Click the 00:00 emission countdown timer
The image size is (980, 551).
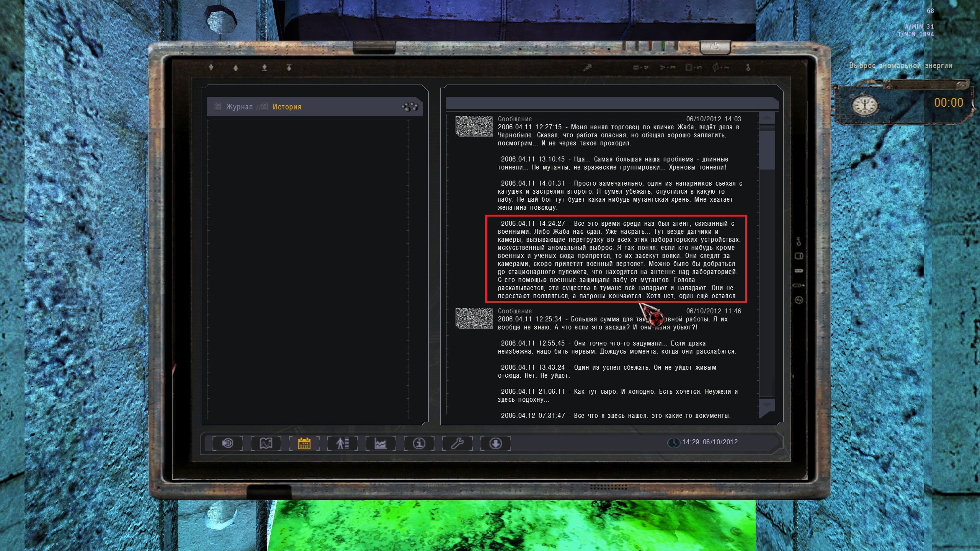(949, 103)
